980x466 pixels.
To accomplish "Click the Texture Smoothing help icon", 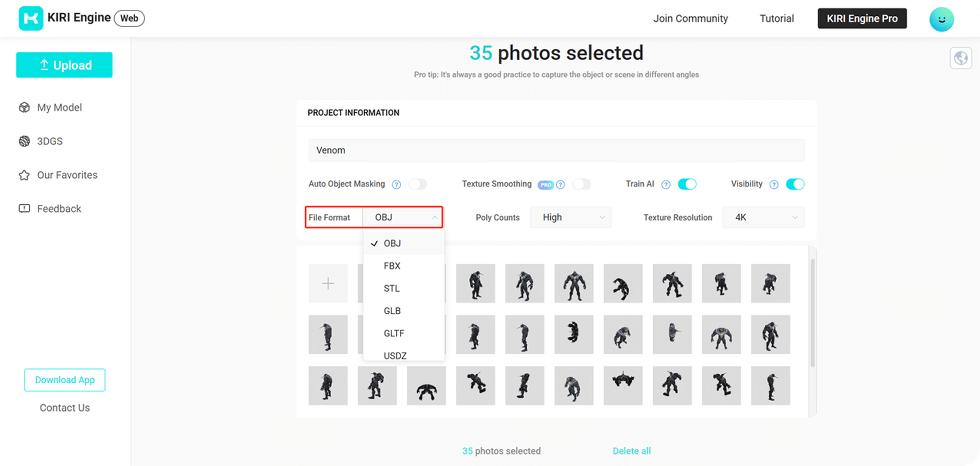I will coord(560,185).
